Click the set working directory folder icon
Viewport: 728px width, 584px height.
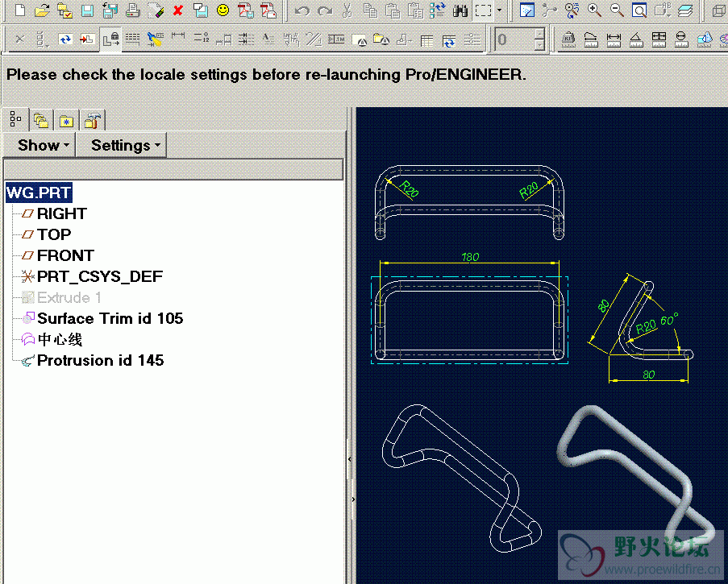tap(64, 10)
